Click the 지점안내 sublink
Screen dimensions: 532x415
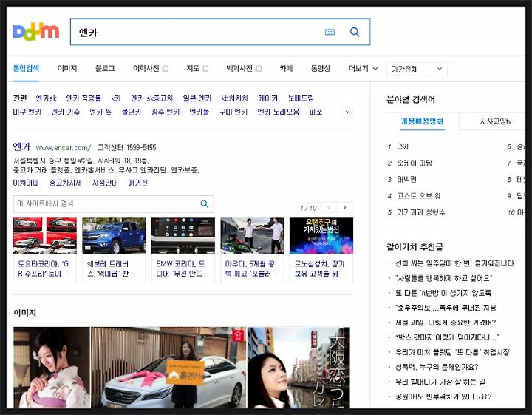tap(105, 183)
